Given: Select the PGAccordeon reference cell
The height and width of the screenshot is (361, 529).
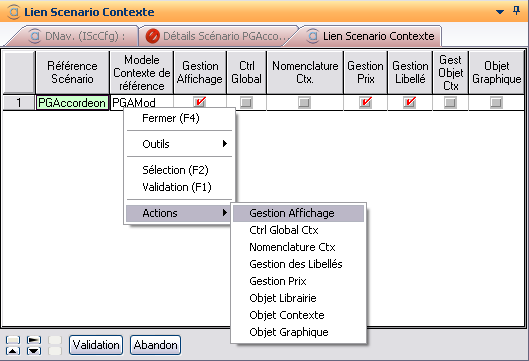Looking at the screenshot, I should pos(72,103).
